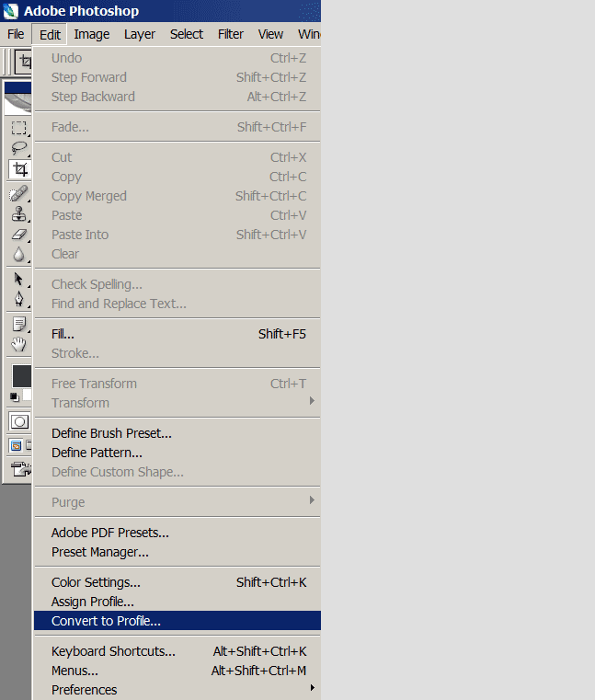The image size is (595, 700).
Task: Select the Rectangular Marquee tool
Action: click(x=18, y=128)
